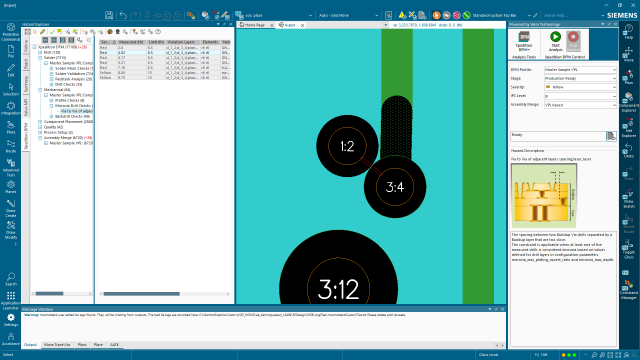Collapse the Mechanical tree node
Viewport: 640px width, 360px height.
point(40,90)
